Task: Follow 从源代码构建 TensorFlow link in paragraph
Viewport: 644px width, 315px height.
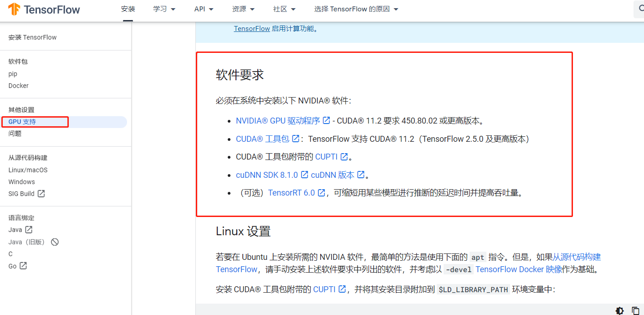Action: pyautogui.click(x=577, y=257)
